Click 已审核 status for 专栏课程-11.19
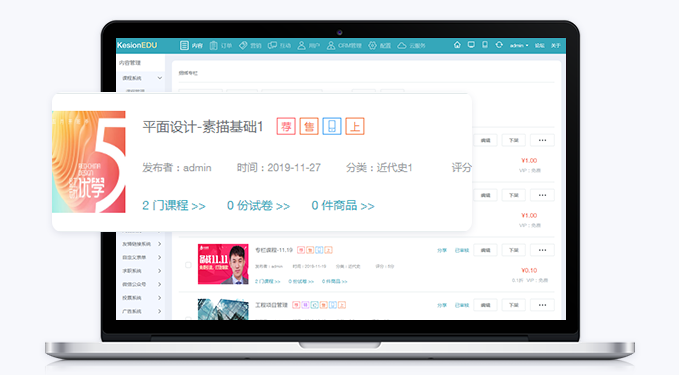 462,250
